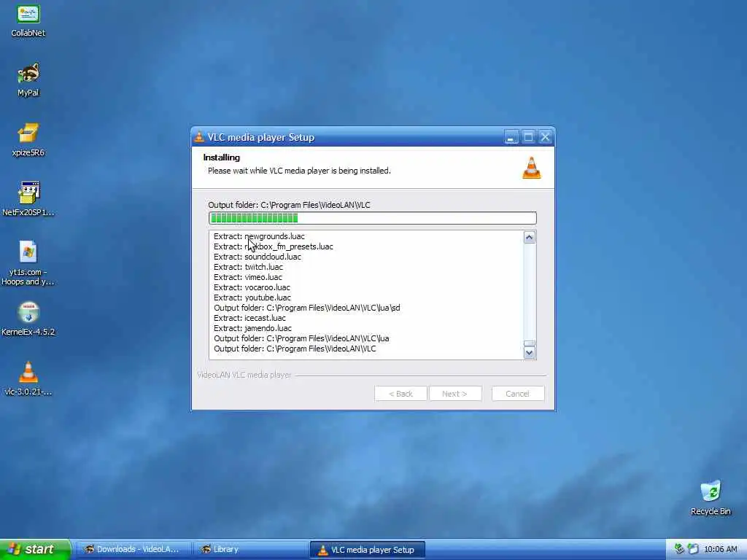Click the log scrollbar thumb
The width and height of the screenshot is (747, 560).
point(530,343)
